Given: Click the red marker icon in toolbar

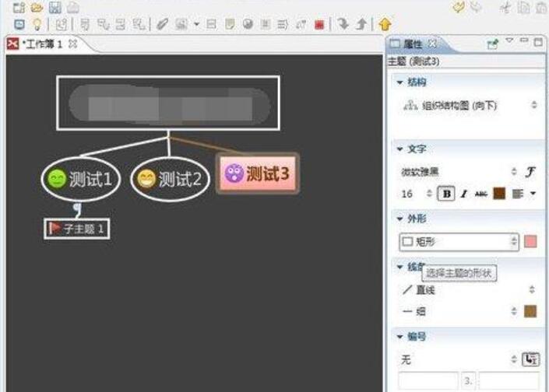Looking at the screenshot, I should (x=319, y=24).
